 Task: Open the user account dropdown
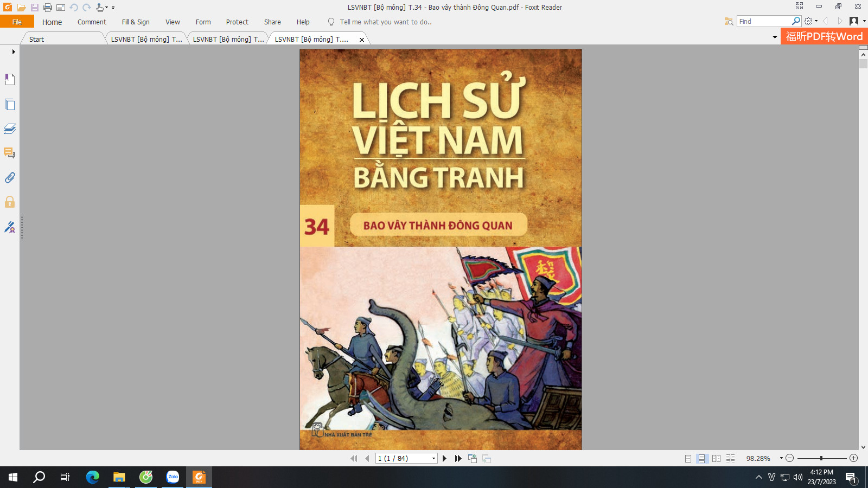[857, 21]
